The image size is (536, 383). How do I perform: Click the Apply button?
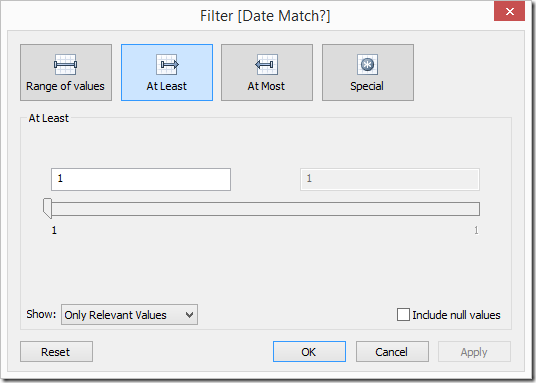pyautogui.click(x=474, y=352)
